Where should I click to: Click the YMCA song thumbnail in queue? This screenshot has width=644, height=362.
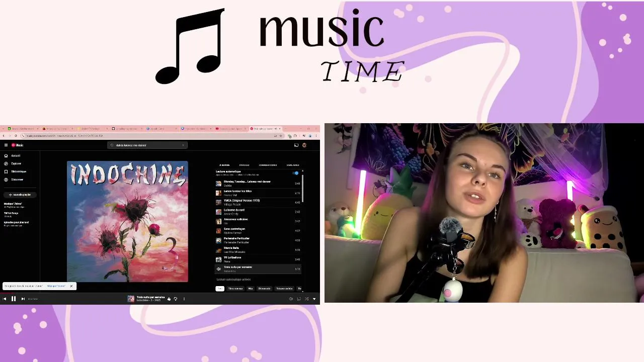(x=218, y=203)
